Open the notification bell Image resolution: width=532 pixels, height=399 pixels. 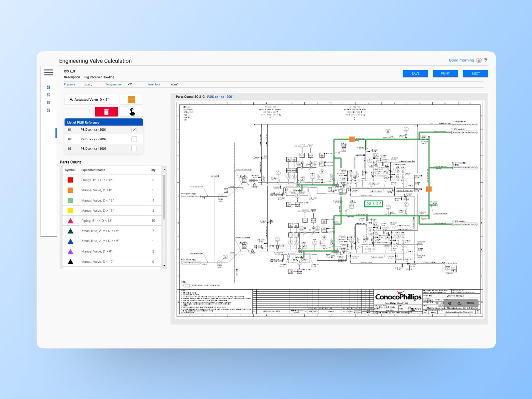pyautogui.click(x=485, y=60)
